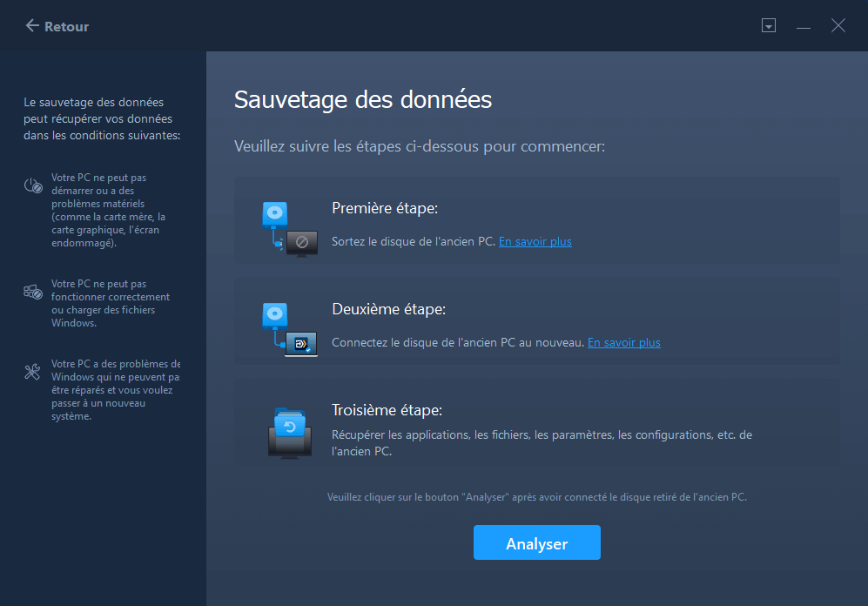Click the Première étape disk removal icon
The image size is (868, 606).
(x=289, y=230)
